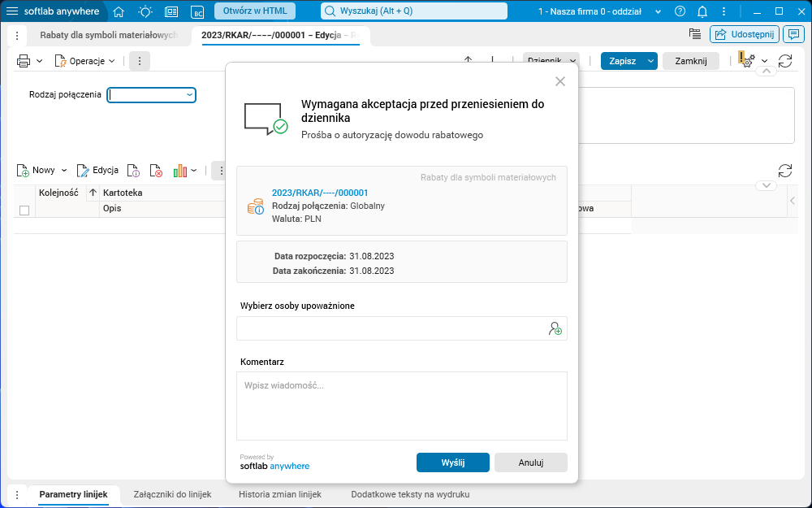This screenshot has height=508, width=812.
Task: Click the add person icon in authorized field
Action: [x=555, y=328]
